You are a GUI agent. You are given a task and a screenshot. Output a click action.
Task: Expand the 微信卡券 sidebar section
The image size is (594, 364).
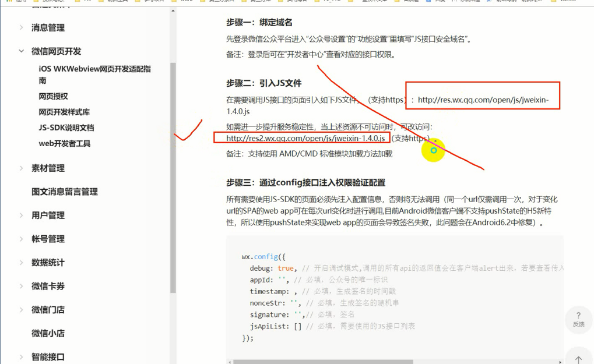22,286
